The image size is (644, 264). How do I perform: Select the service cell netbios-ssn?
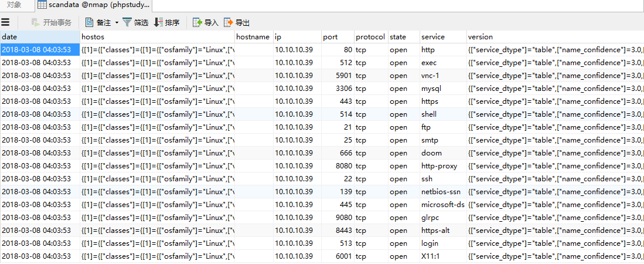(442, 192)
